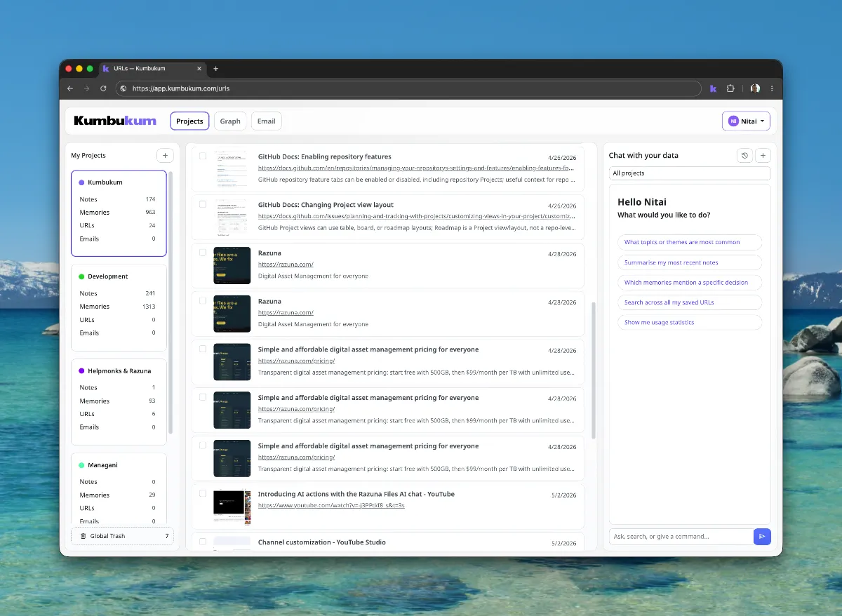Click 'Summarise my most recent notes'
Viewport: 842px width, 616px height.
[690, 262]
